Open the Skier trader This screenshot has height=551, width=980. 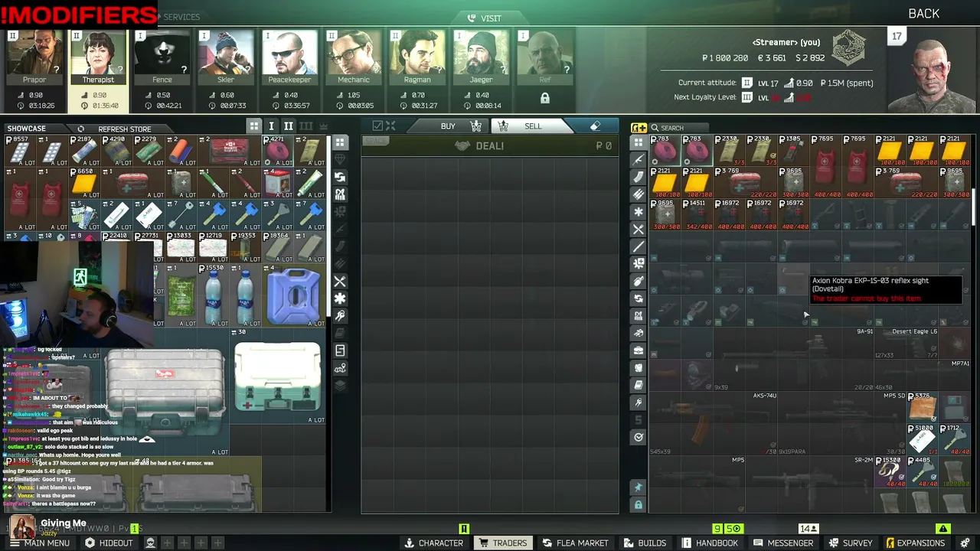226,57
